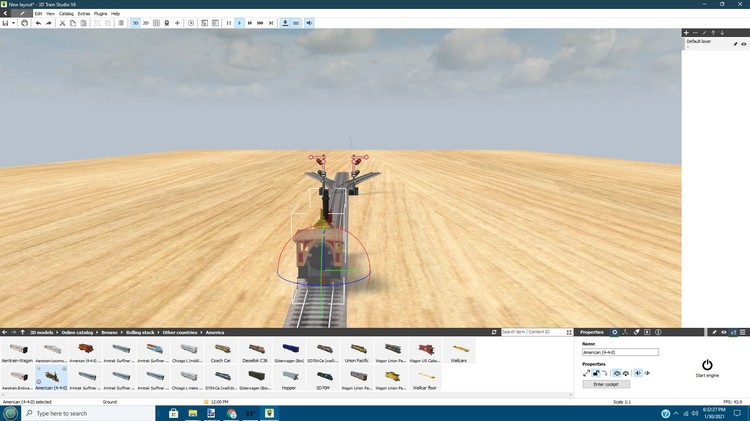
Task: Click the catalog grid view icon
Action: pyautogui.click(x=569, y=332)
